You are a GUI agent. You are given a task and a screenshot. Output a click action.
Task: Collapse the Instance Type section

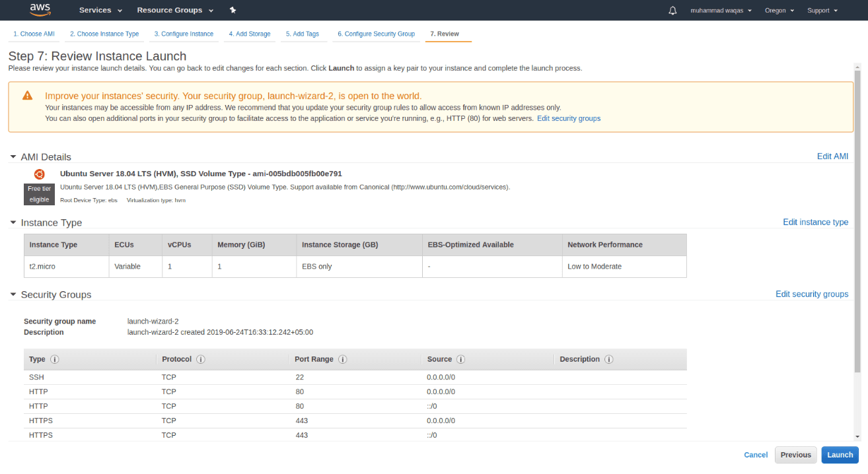[x=13, y=222]
